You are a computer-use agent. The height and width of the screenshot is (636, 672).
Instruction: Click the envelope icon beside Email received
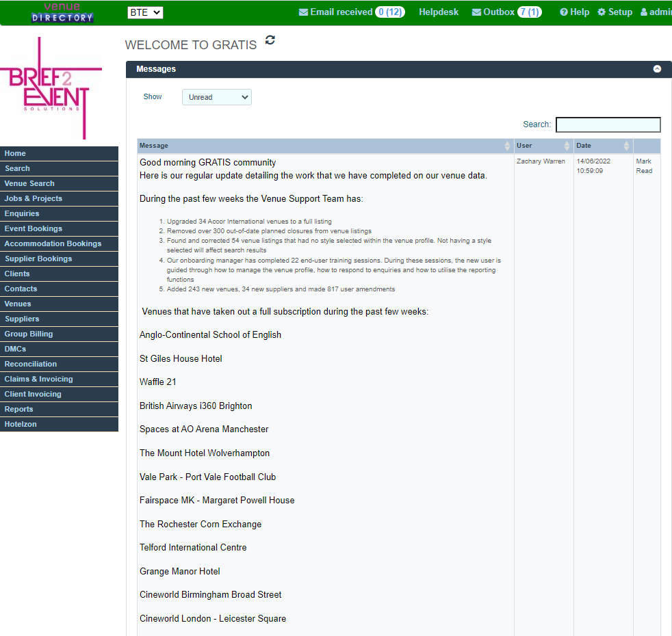303,12
